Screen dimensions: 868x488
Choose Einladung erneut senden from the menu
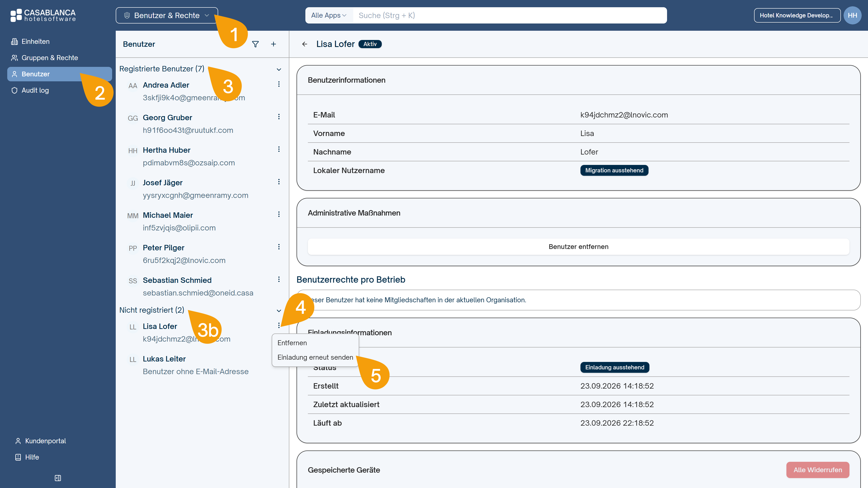click(x=315, y=357)
